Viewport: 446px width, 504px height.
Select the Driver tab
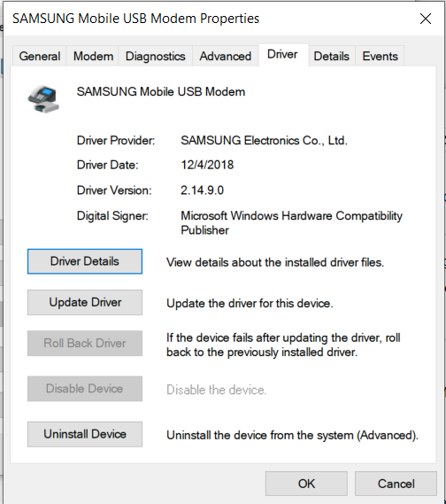tap(282, 54)
